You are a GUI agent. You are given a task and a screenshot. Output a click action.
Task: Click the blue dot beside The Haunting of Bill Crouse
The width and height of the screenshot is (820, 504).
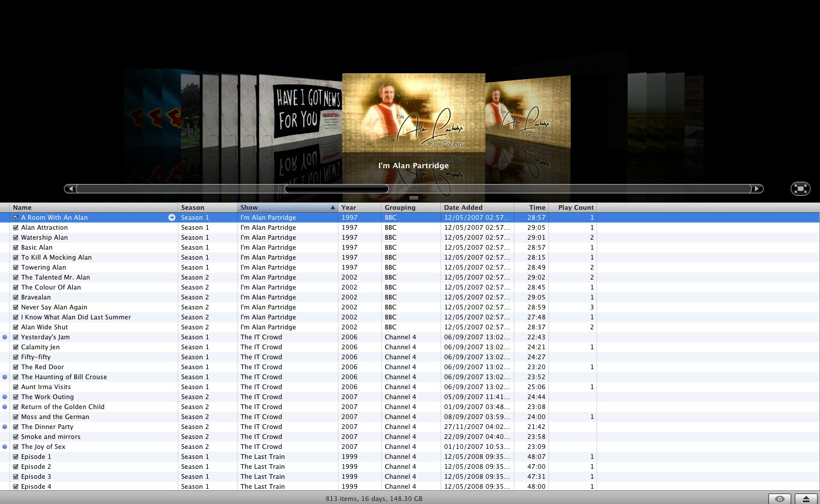[x=5, y=377]
